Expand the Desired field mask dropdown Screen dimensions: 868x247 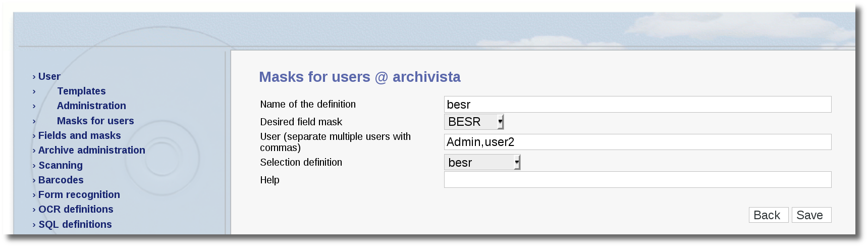pos(474,122)
